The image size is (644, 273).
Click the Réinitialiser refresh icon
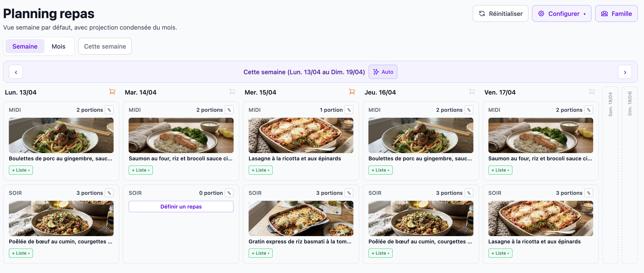tap(482, 13)
